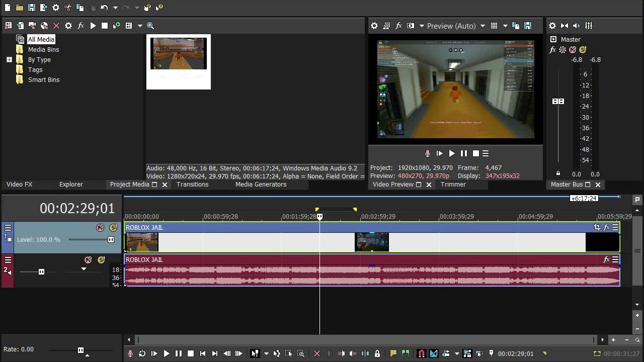644x362 pixels.
Task: Switch to the Video FX tab
Action: [x=19, y=185]
